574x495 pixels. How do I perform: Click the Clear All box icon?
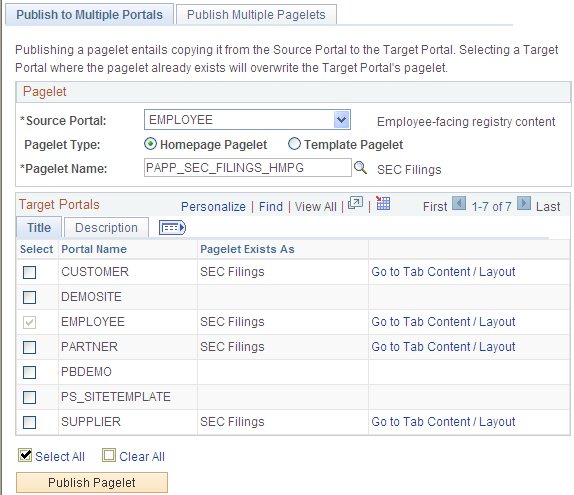[109, 455]
